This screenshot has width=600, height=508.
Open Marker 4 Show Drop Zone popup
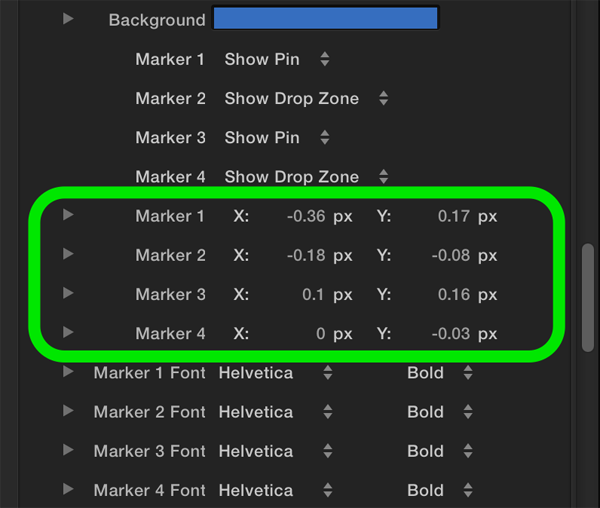[x=307, y=177]
